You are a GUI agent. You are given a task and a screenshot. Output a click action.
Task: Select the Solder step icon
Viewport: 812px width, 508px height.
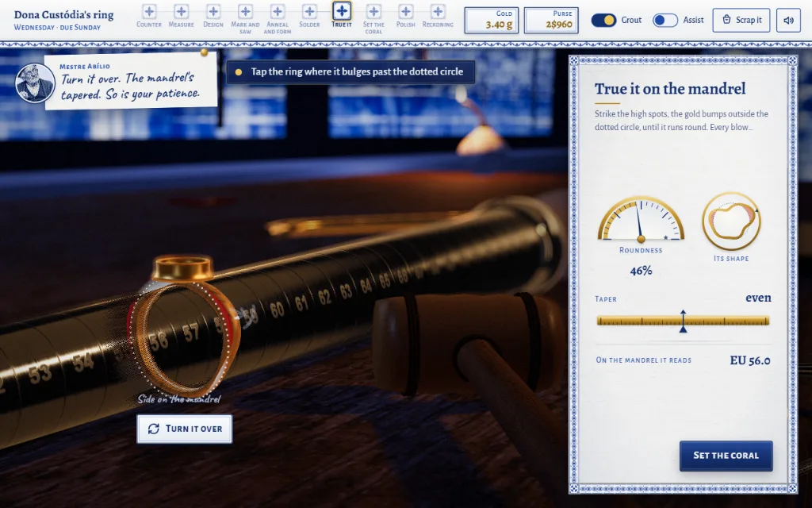pyautogui.click(x=310, y=11)
